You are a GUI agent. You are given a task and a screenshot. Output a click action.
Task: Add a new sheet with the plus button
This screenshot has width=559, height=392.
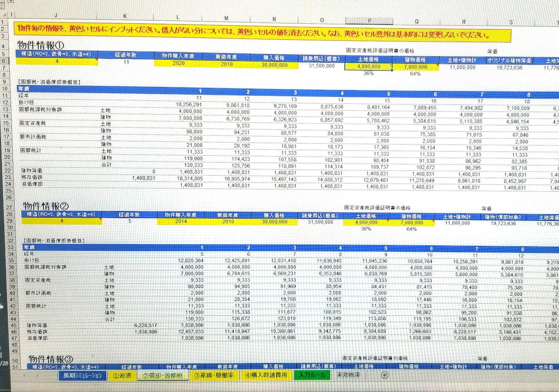point(385,375)
